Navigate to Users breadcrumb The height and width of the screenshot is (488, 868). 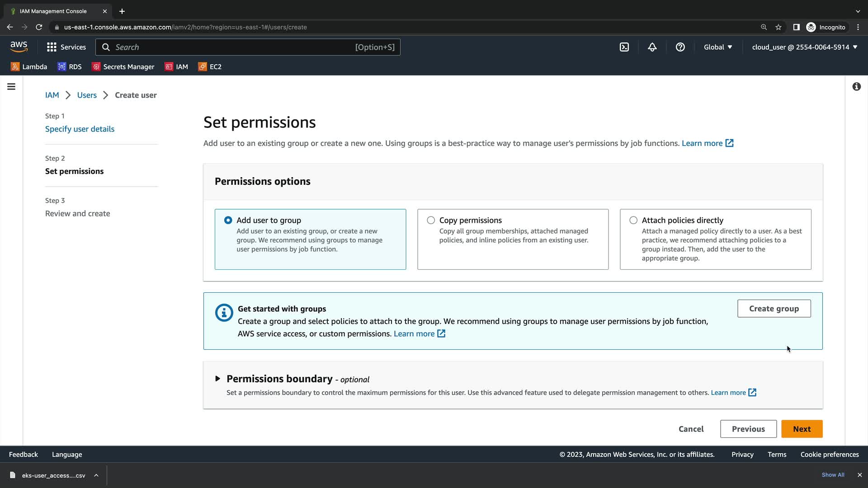point(87,95)
